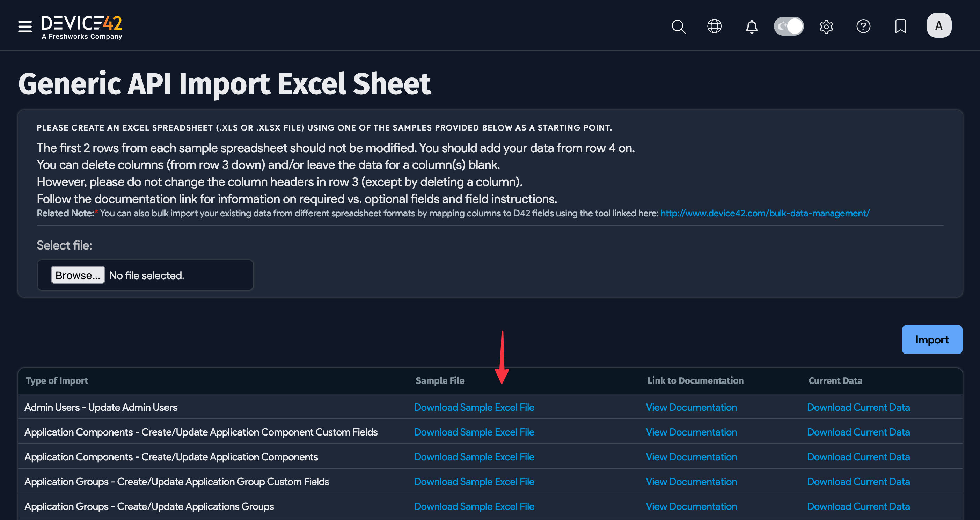This screenshot has width=980, height=520.
Task: View documentation for Create/Update Application Components
Action: point(691,457)
